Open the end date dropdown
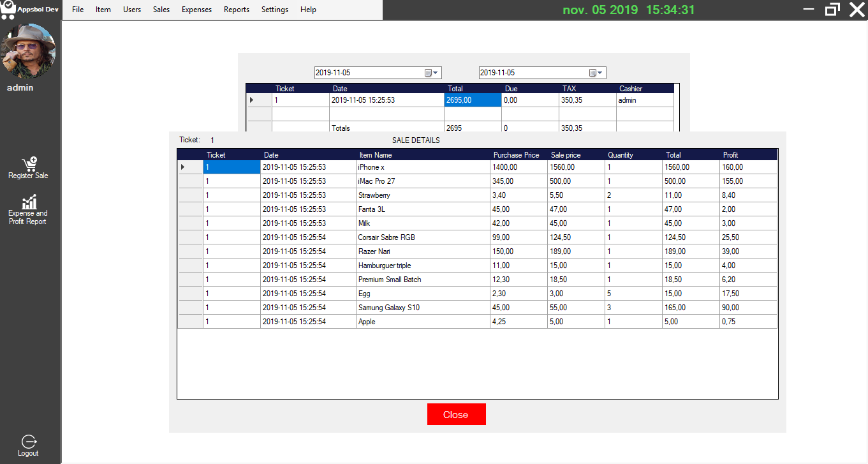Image resolution: width=868 pixels, height=464 pixels. pyautogui.click(x=600, y=72)
